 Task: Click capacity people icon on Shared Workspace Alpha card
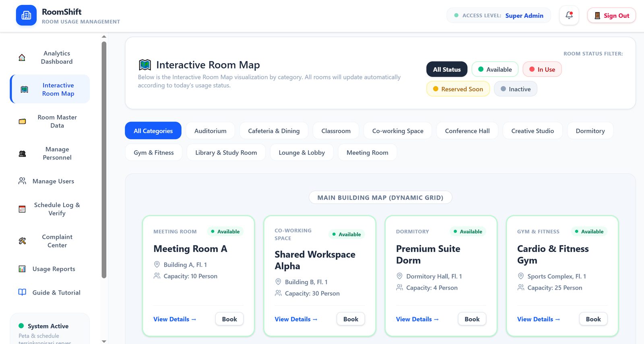pos(278,293)
